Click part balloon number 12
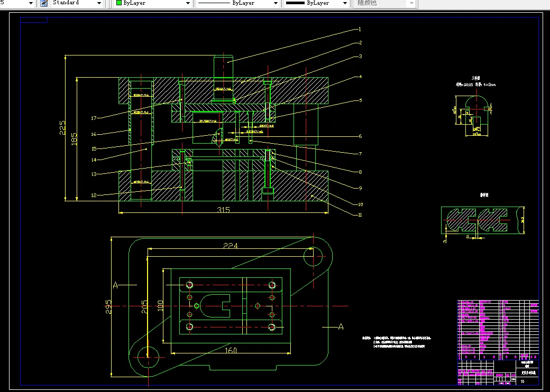Viewport: 550px width, 392px height. 94,195
